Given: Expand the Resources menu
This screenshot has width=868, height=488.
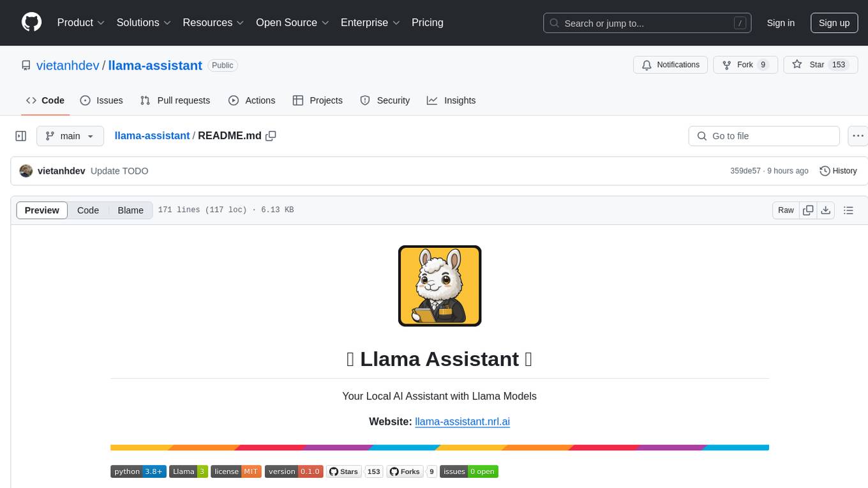Looking at the screenshot, I should (213, 22).
